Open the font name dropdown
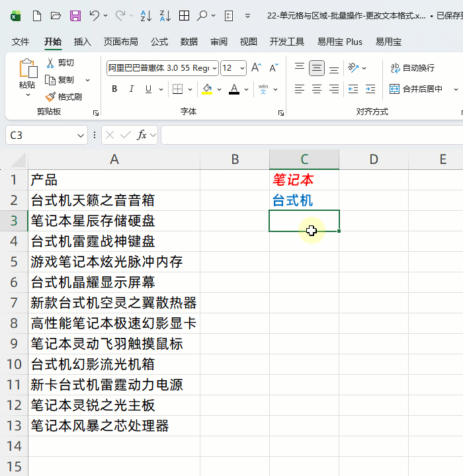Viewport: 463px width, 476px height. tap(214, 67)
